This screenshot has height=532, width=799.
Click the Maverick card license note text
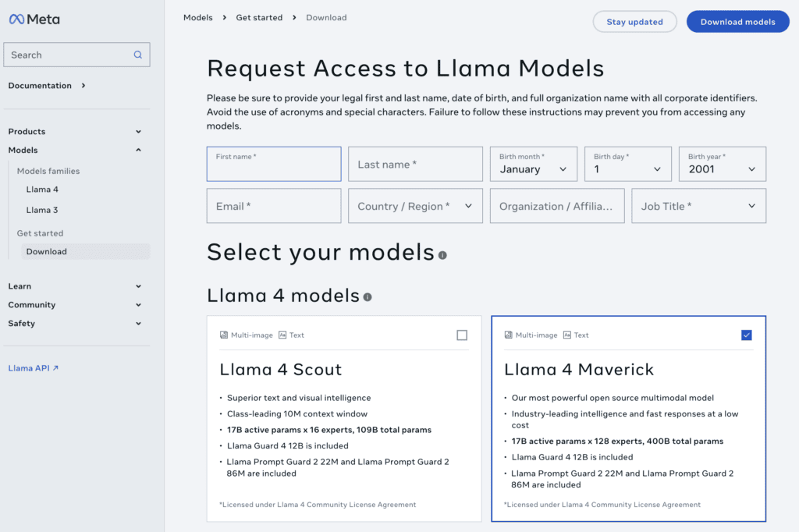(602, 505)
